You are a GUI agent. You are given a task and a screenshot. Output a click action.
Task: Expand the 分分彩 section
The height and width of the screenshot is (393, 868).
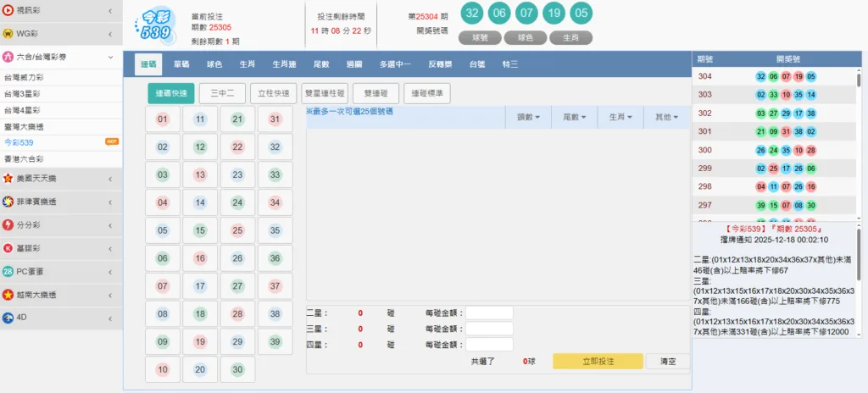pos(111,225)
